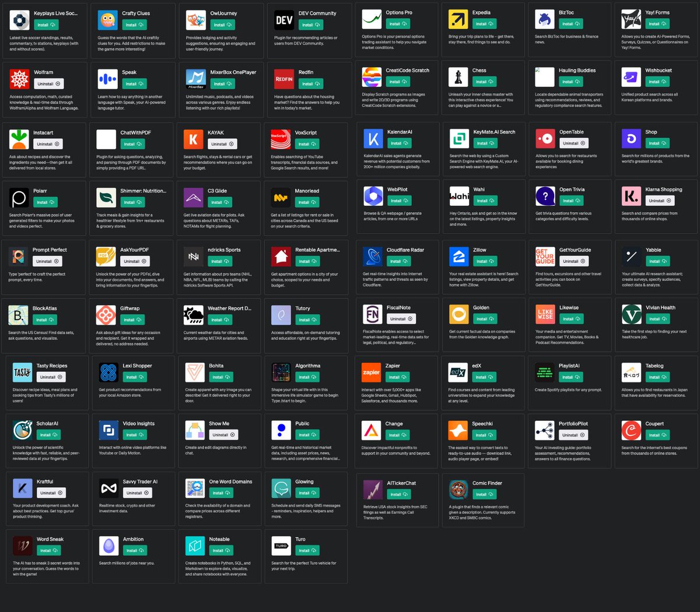This screenshot has width=700, height=612.
Task: Uninstall the OpenTable plugin
Action: tap(574, 143)
